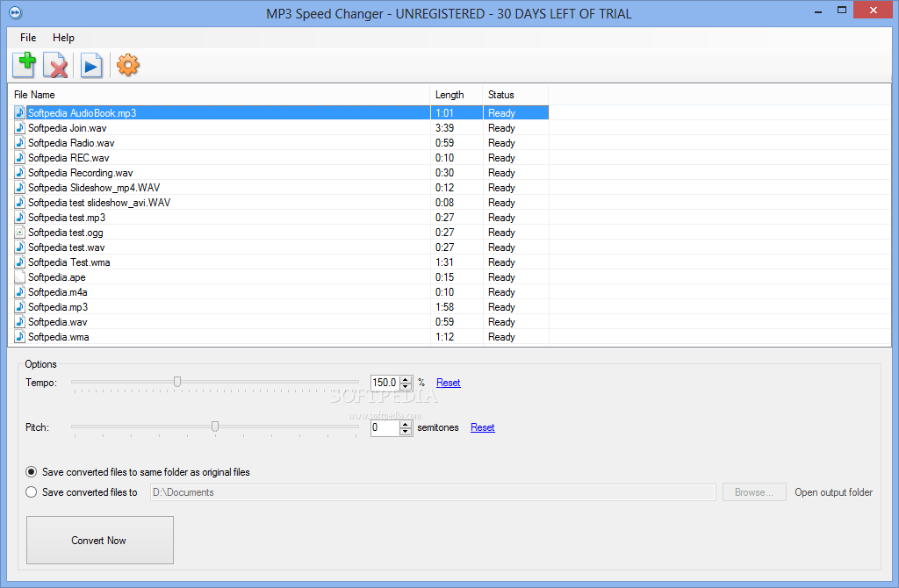
Task: Click the tempo percentage up arrow
Action: click(x=405, y=378)
